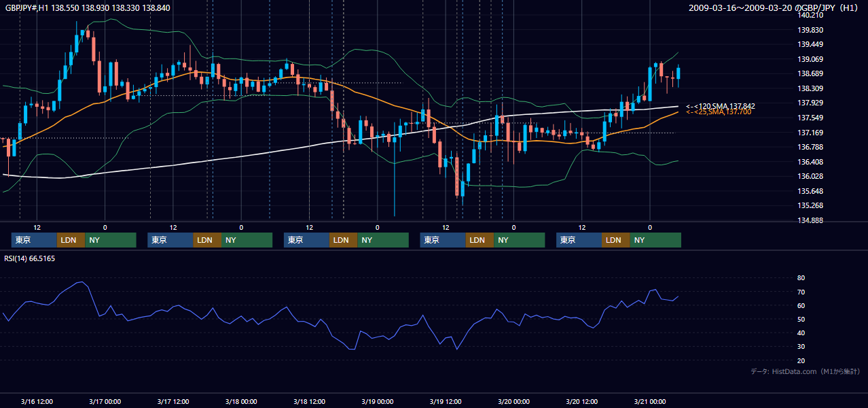Select the NY session block following 3/18 12:00
This screenshot has width=868, height=408.
point(382,240)
